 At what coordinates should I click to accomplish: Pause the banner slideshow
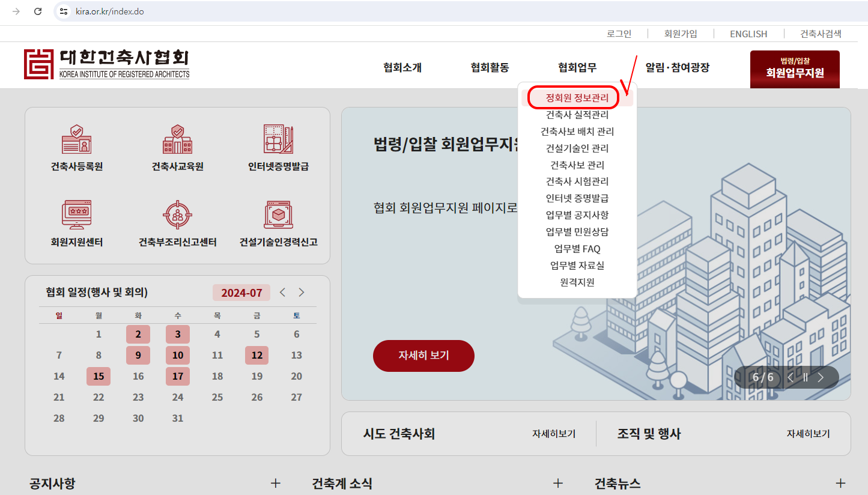click(805, 377)
